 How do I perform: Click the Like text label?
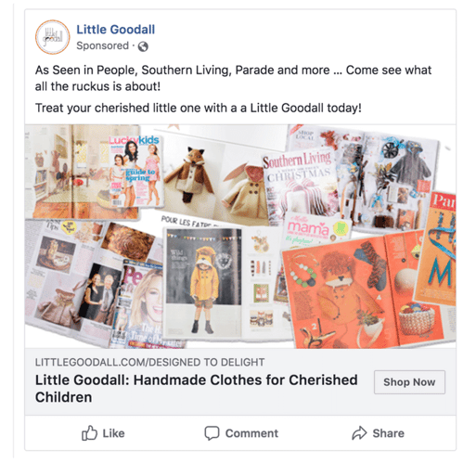tap(113, 433)
